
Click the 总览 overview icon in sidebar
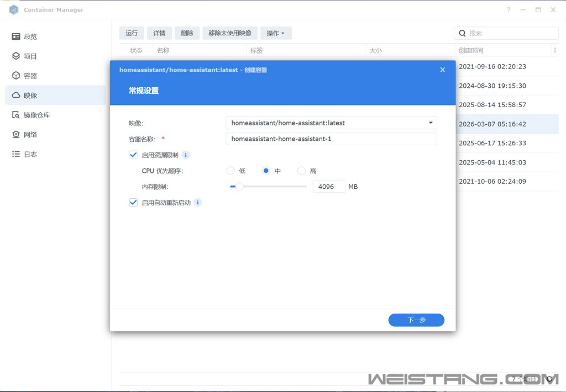point(16,36)
